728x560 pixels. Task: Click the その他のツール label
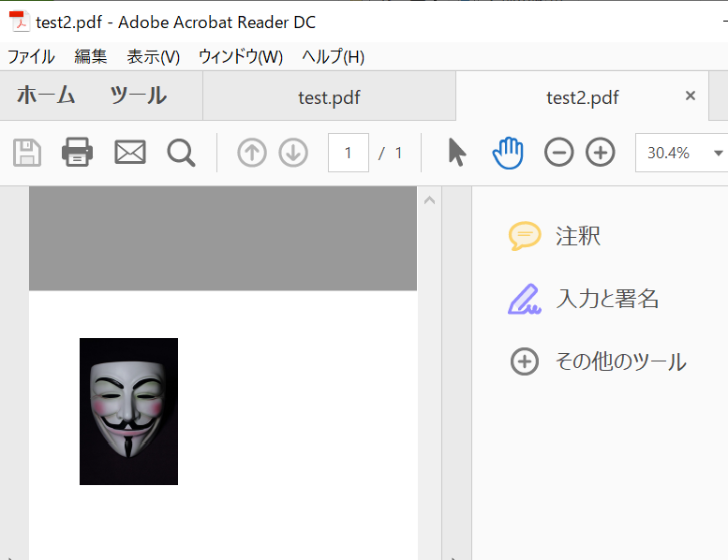(621, 361)
